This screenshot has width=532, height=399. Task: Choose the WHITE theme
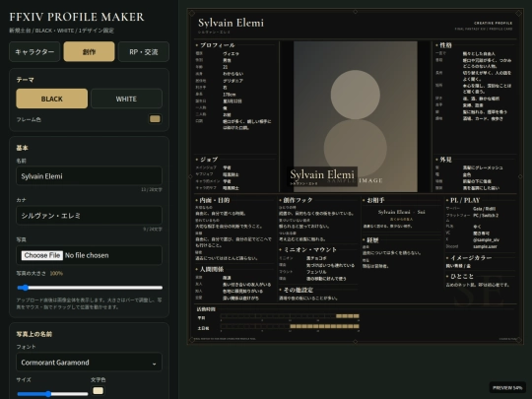click(x=126, y=99)
